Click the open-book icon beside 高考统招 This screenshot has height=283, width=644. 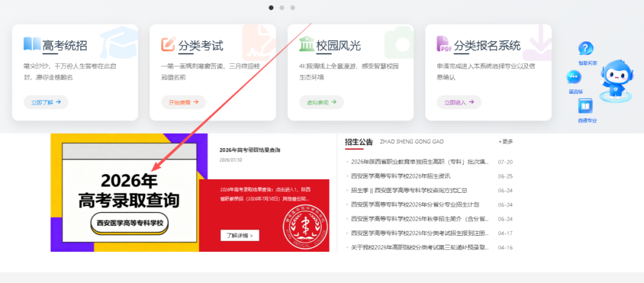(x=32, y=44)
